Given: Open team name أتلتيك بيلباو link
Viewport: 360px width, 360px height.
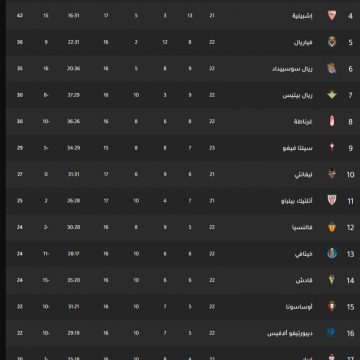Looking at the screenshot, I should click(297, 201).
